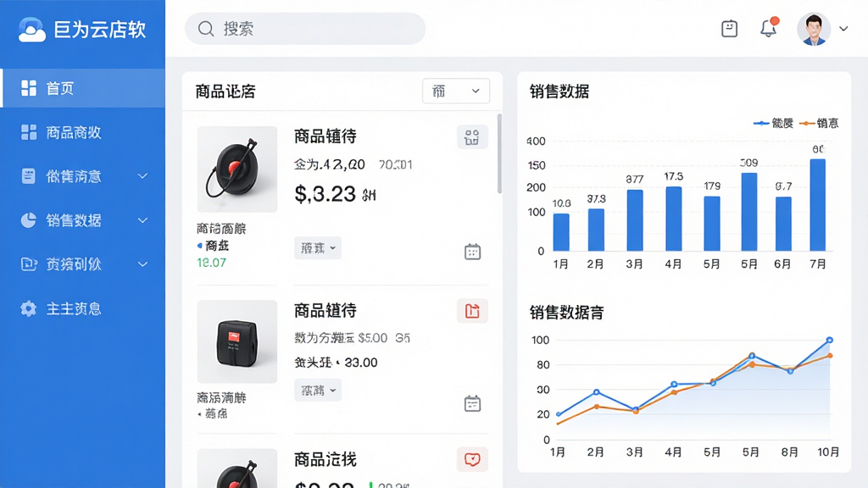Screen dimensions: 868x488
Task: Open the notification bell
Action: pos(768,28)
